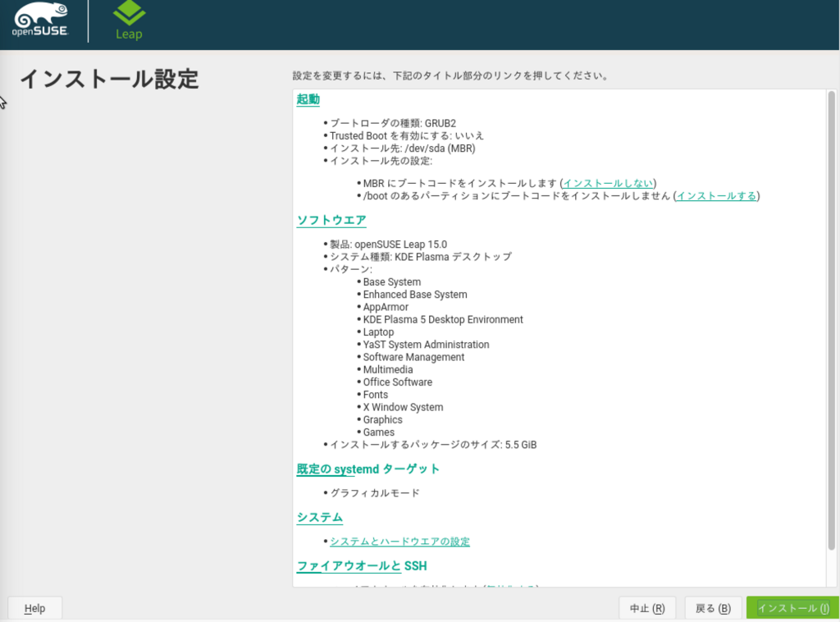Click the Multimedia pattern entry
The width and height of the screenshot is (840, 622).
click(388, 369)
